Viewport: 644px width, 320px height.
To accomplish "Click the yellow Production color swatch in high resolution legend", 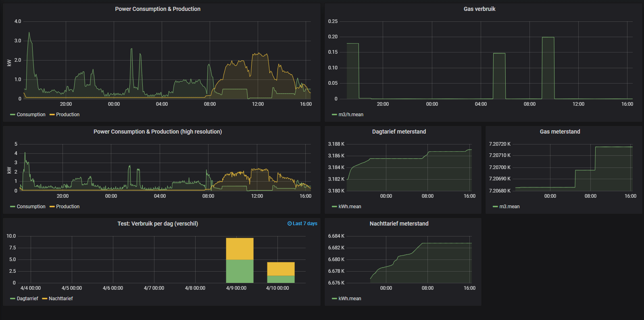I will tap(52, 207).
